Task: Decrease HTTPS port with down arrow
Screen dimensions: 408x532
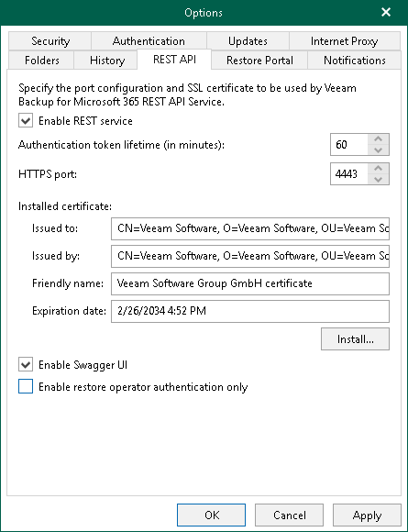Action: (378, 179)
